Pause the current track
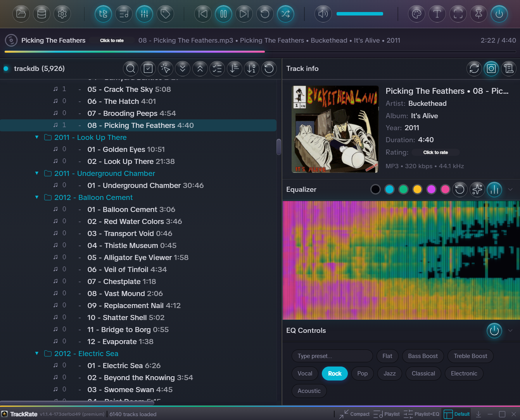 click(x=223, y=14)
